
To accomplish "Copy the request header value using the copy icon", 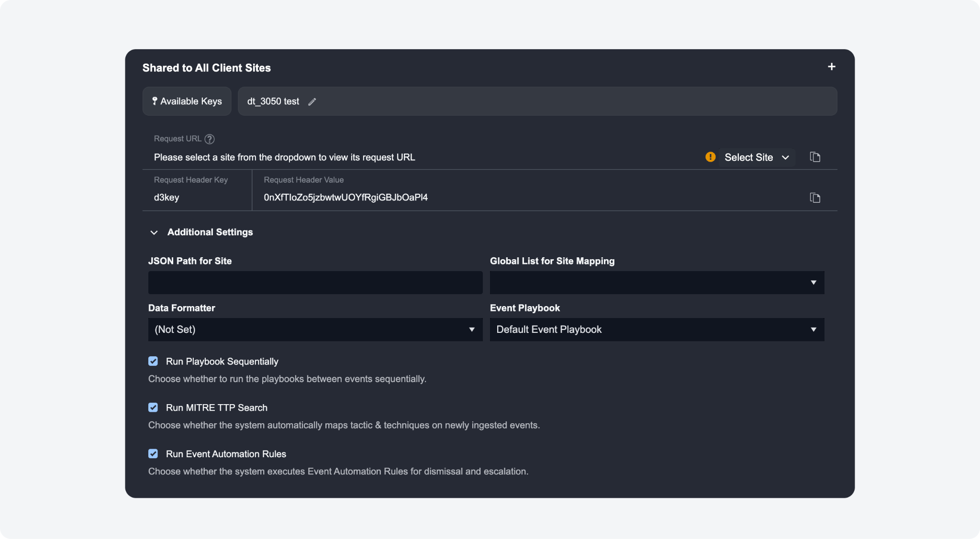I will point(815,198).
